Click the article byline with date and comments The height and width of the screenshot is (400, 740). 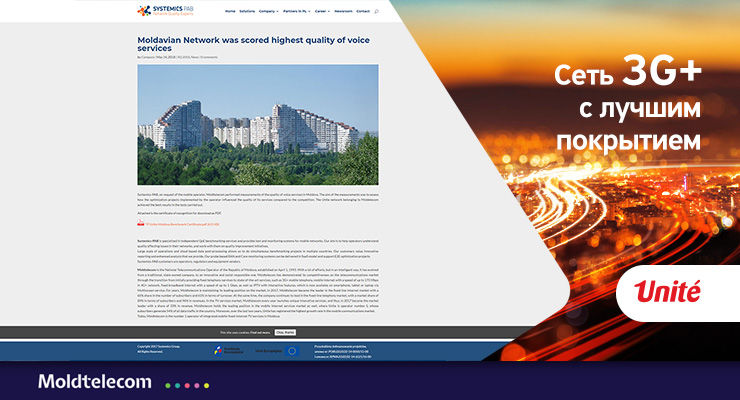point(177,57)
